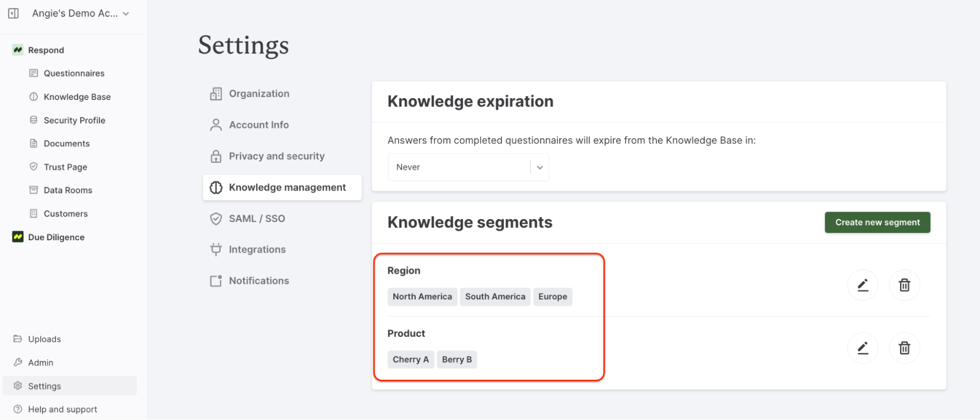Viewport: 980px width, 420px height.
Task: Delete the Product segment
Action: [904, 348]
